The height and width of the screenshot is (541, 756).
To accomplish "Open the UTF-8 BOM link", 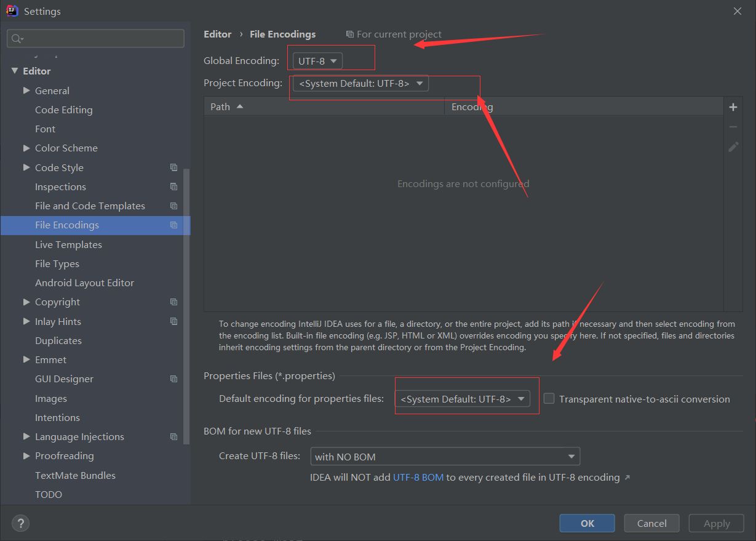I will point(418,477).
